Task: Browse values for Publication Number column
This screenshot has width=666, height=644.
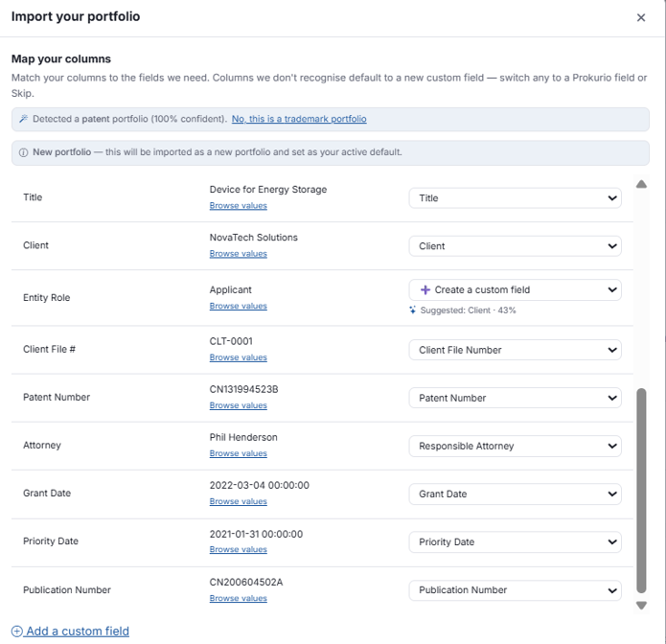Action: coord(239,598)
